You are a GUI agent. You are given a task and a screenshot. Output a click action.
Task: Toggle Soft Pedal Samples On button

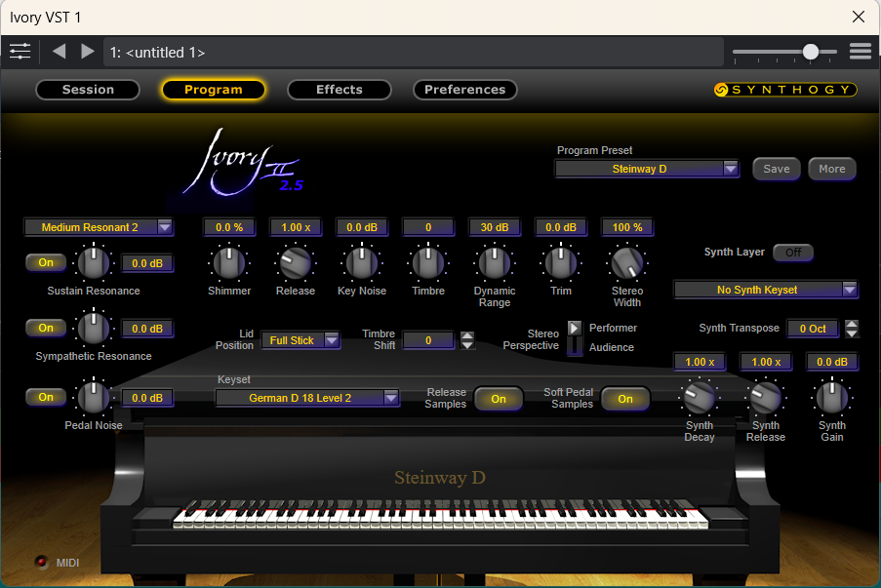point(625,399)
